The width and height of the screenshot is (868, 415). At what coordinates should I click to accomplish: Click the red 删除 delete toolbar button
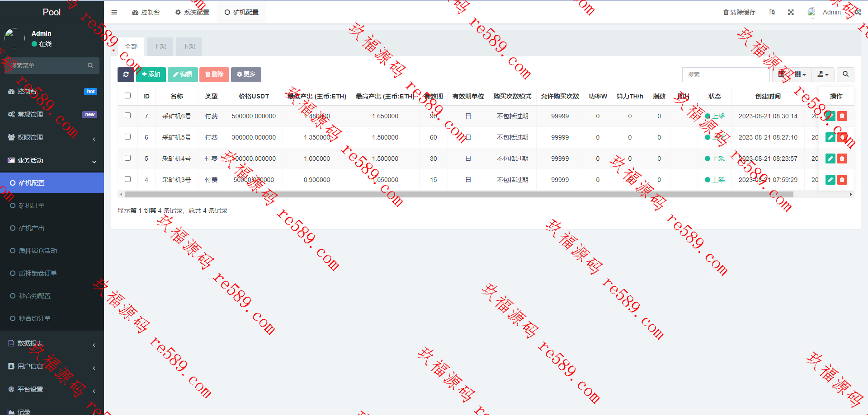[x=214, y=75]
